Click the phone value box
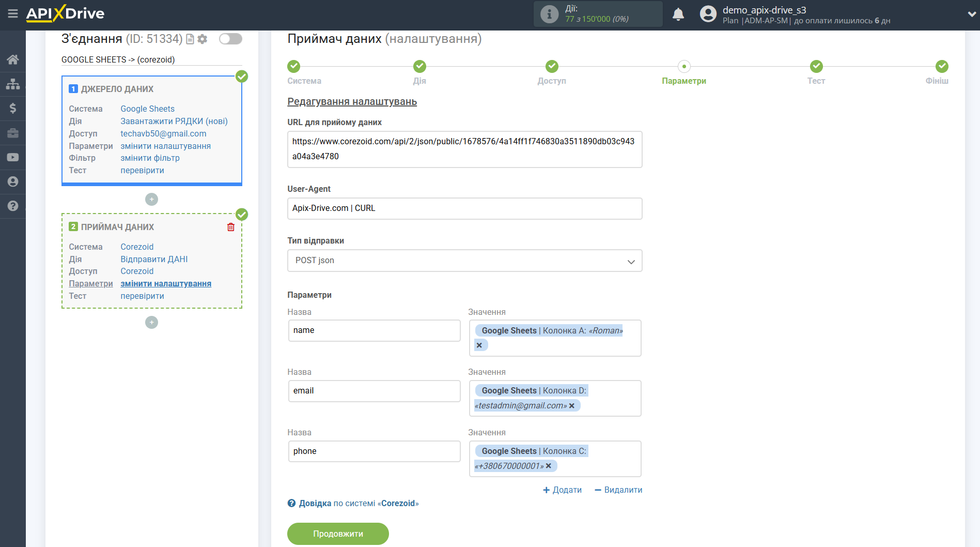This screenshot has width=980, height=547. [555, 459]
